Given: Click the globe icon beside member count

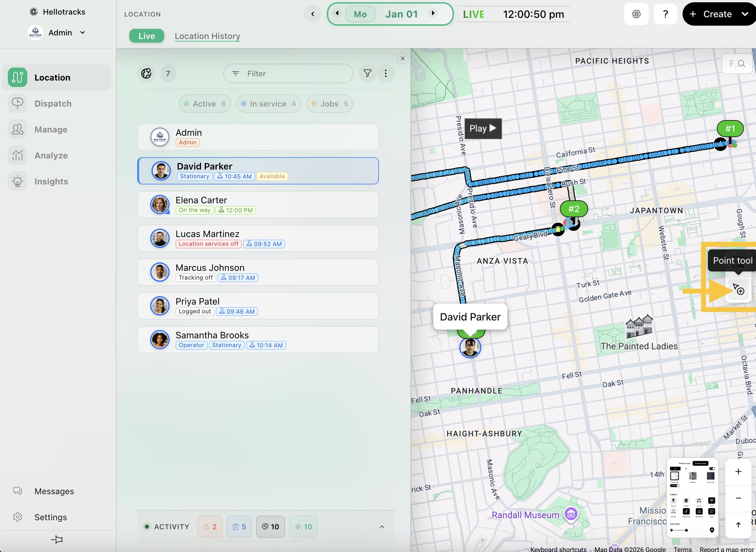Looking at the screenshot, I should click(x=146, y=73).
